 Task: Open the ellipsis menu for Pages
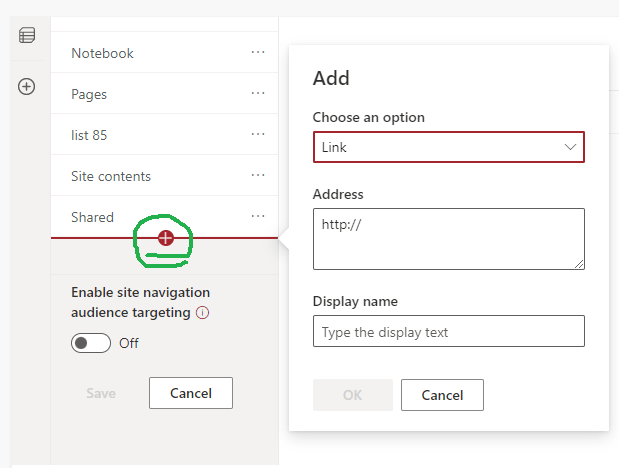point(258,93)
